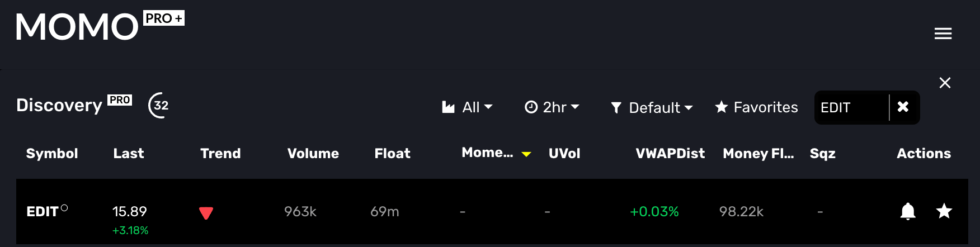Sort by the Volume column header
Image resolution: width=980 pixels, height=247 pixels.
313,153
